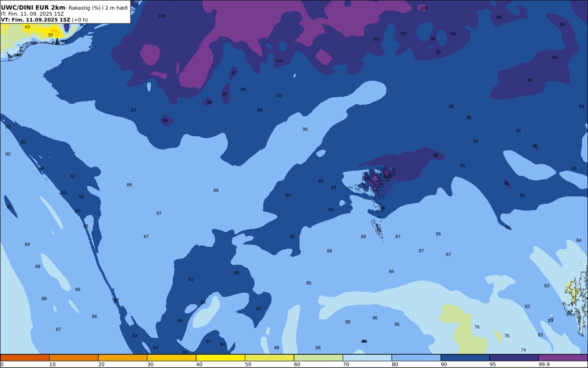Click the 'UWC/DINI EUR 2km' title text
Image resolution: width=588 pixels, height=368 pixels.
pos(33,7)
